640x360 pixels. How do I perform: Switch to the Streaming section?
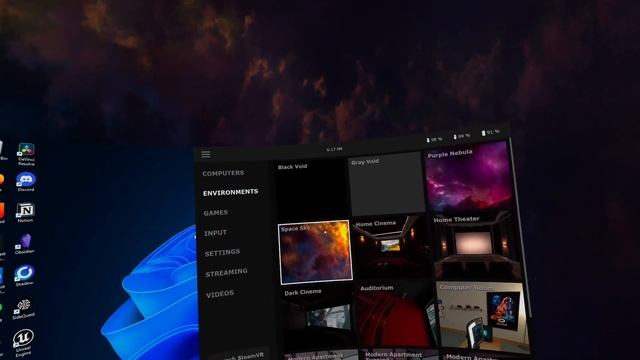(226, 273)
